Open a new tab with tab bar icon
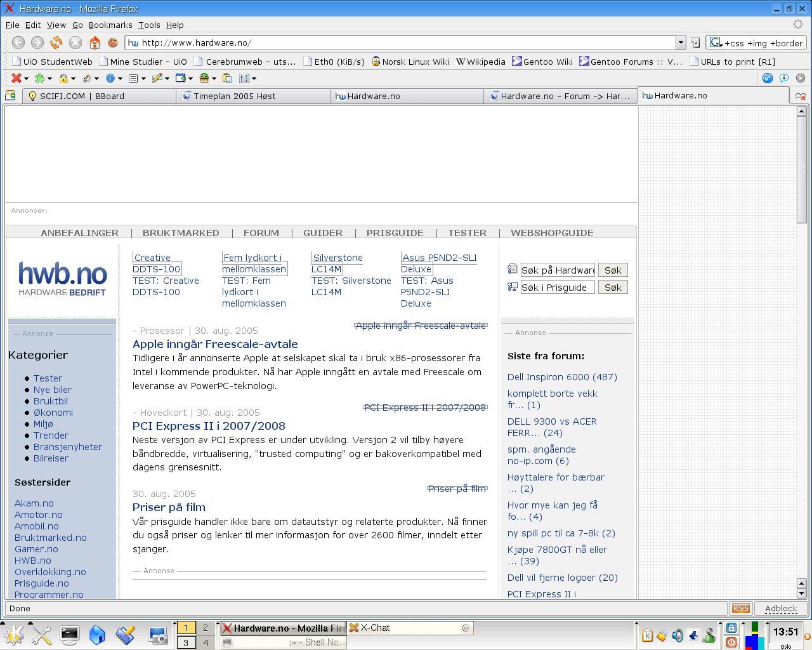Viewport: 812px width, 650px height. (x=10, y=95)
